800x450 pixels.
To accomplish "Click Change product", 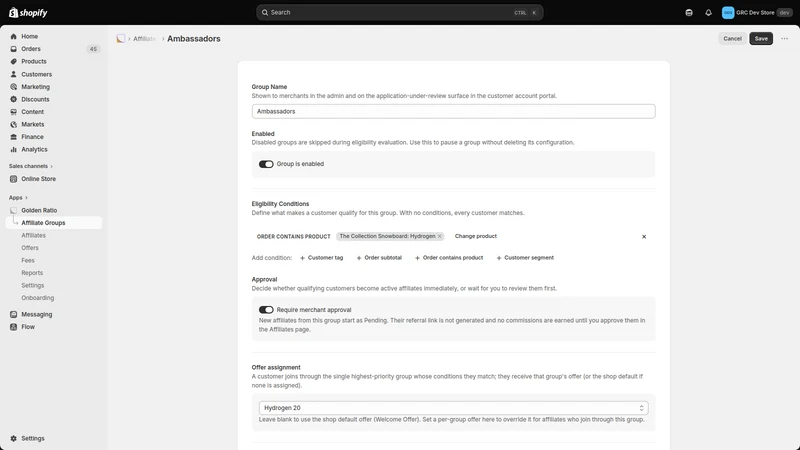I will [476, 236].
